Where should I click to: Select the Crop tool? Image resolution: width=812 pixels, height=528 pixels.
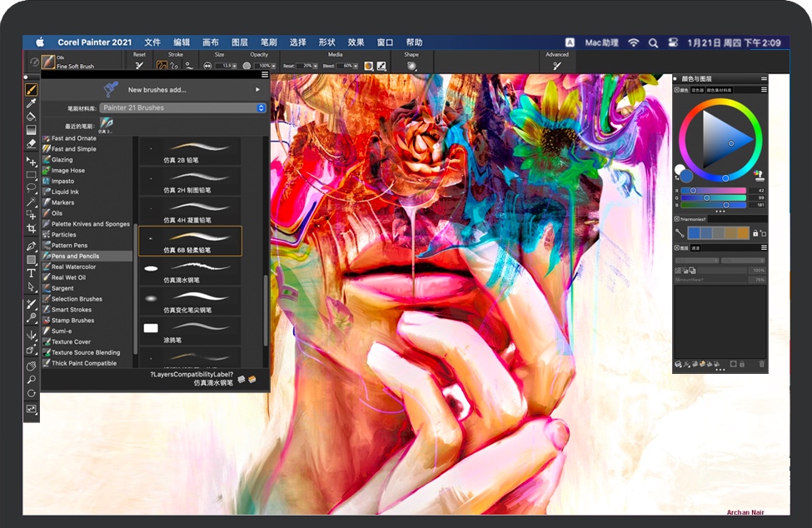tap(31, 228)
